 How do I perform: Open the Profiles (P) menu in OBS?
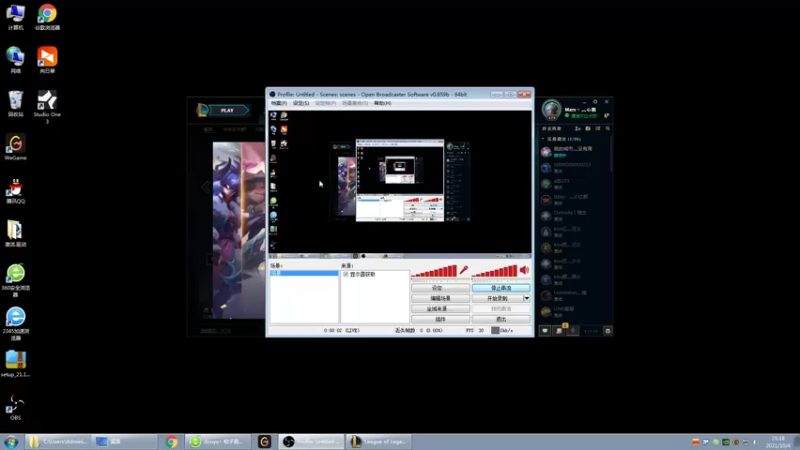tap(325, 103)
